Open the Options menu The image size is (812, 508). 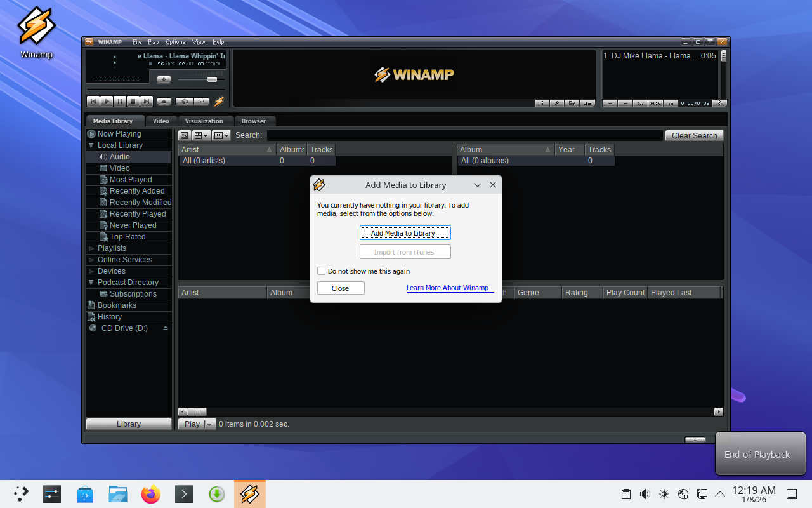click(x=175, y=42)
